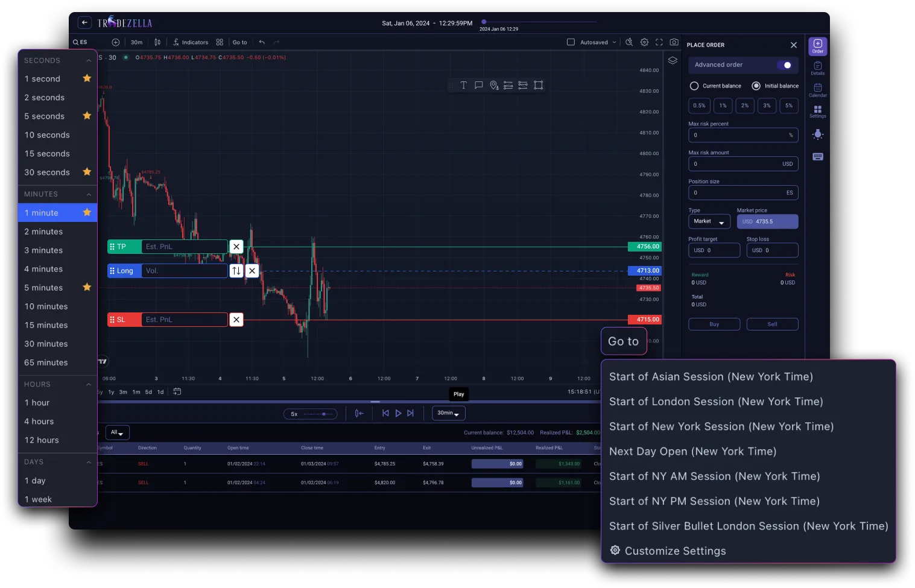Click the redo arrow in the toolbar

[277, 42]
